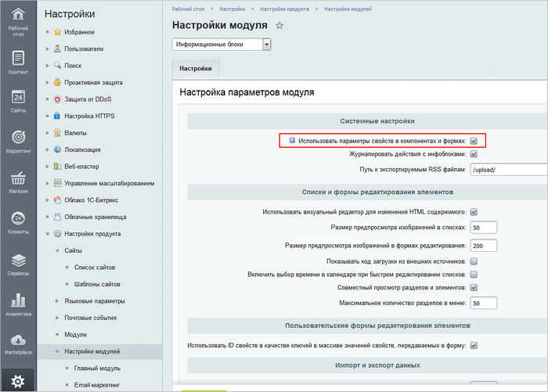Collapse the Настройки продукта tree node
548x392 pixels.
tap(49, 234)
